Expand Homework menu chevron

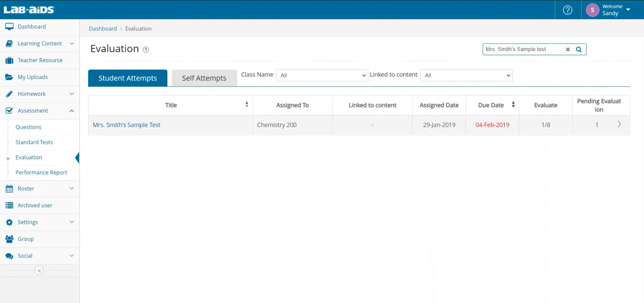pyautogui.click(x=72, y=94)
